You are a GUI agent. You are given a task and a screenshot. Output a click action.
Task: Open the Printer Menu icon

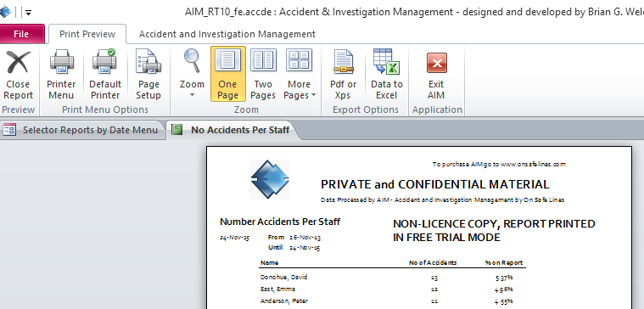pos(62,62)
